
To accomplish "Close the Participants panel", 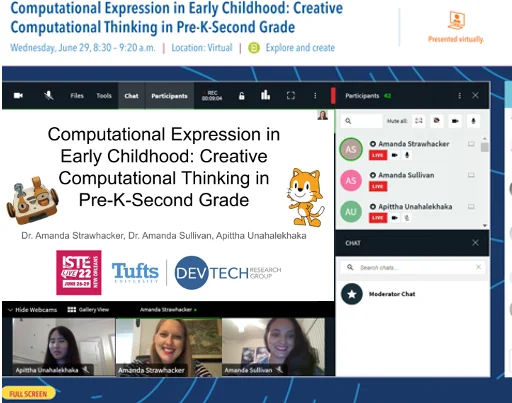I will pyautogui.click(x=475, y=95).
